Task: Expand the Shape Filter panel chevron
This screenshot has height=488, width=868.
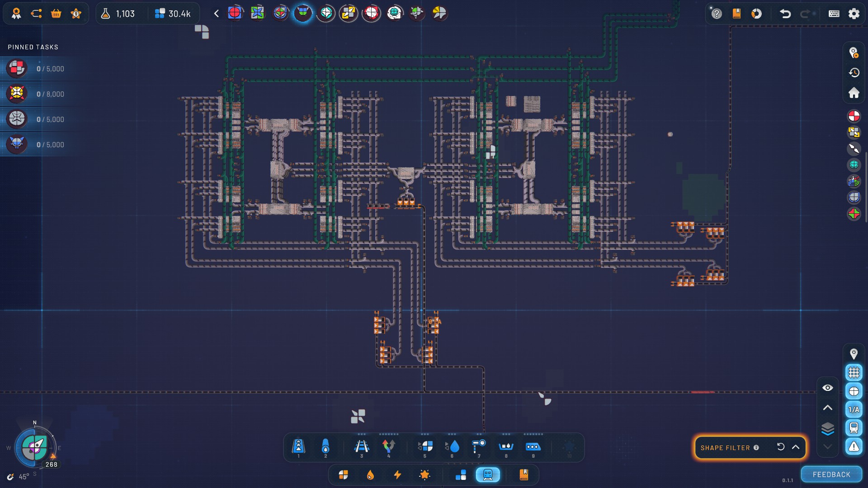Action: coord(796,447)
